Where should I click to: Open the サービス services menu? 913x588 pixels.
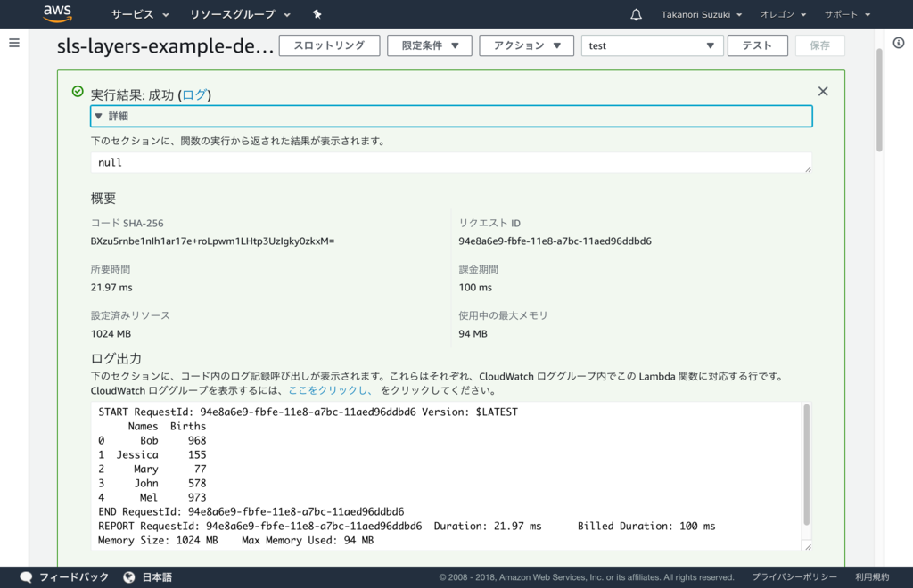[140, 14]
